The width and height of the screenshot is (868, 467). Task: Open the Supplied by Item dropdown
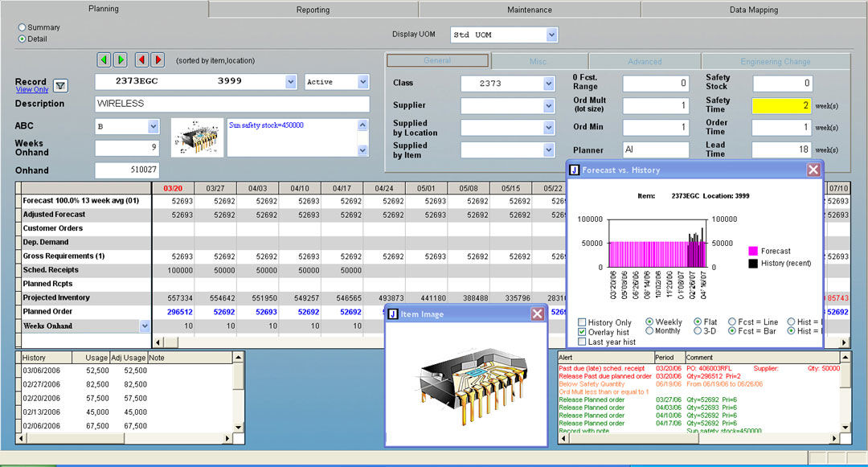[x=549, y=150]
